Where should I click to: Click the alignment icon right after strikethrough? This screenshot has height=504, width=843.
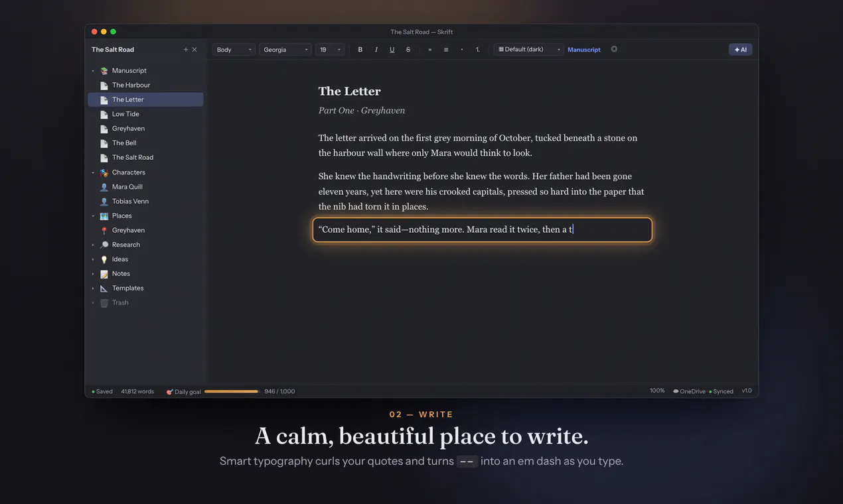pyautogui.click(x=430, y=50)
